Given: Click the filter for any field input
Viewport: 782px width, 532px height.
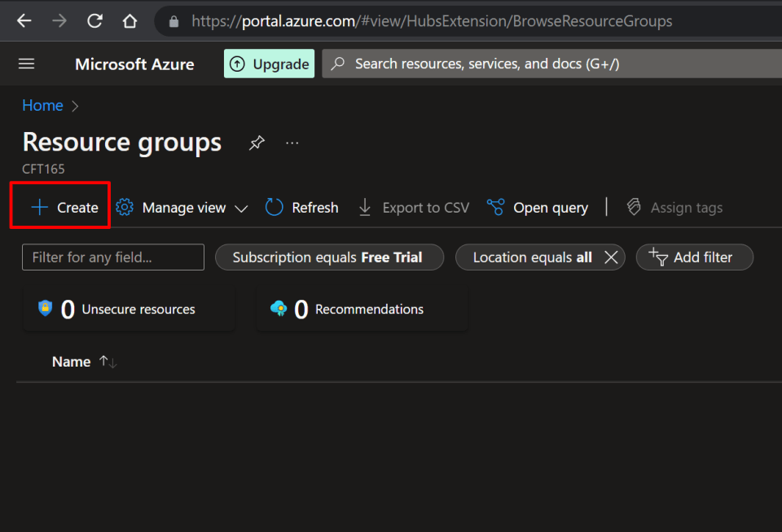Looking at the screenshot, I should coord(112,257).
